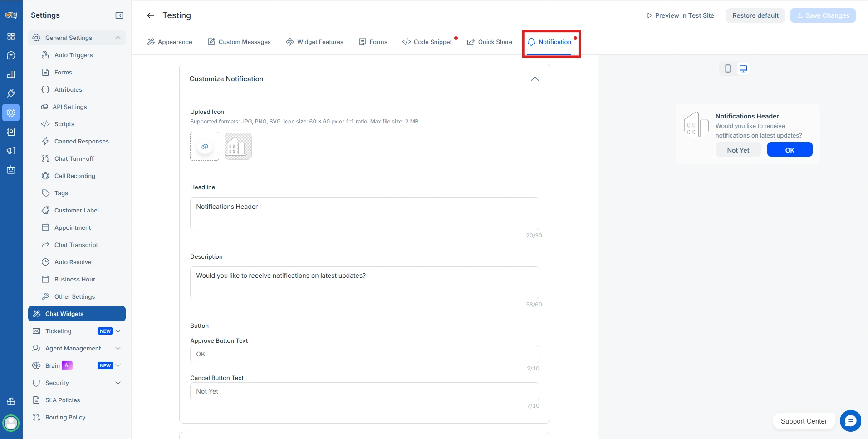Click into the Headline text field

364,213
